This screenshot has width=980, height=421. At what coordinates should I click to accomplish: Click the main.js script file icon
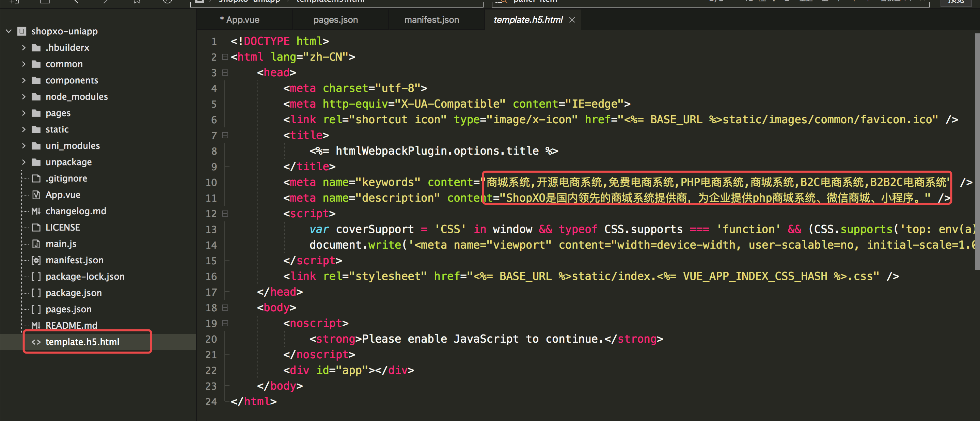(x=36, y=244)
